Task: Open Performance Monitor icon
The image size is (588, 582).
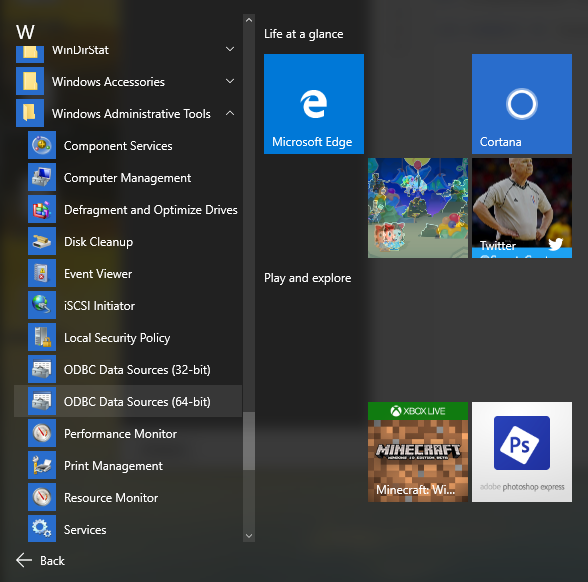Action: click(x=42, y=433)
